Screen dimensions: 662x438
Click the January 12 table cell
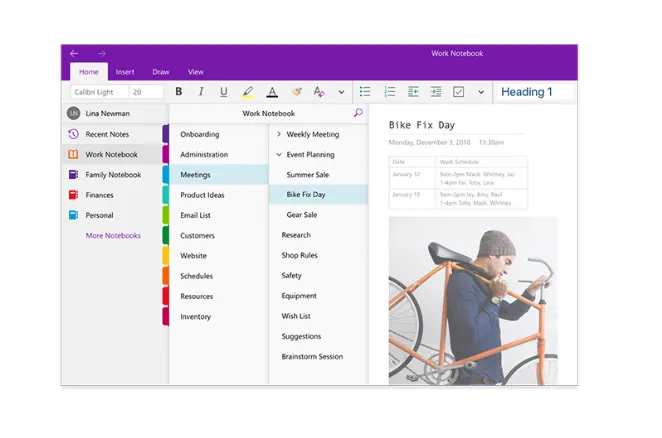pyautogui.click(x=412, y=178)
